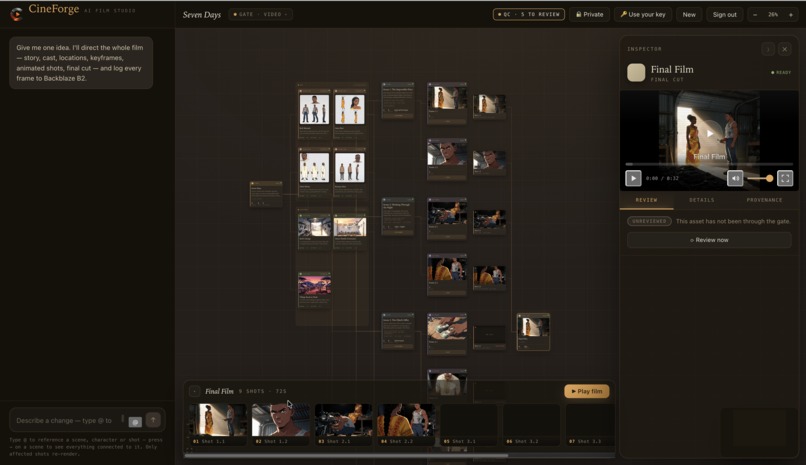
Task: Click the play button in inspector video controls
Action: pyautogui.click(x=633, y=178)
